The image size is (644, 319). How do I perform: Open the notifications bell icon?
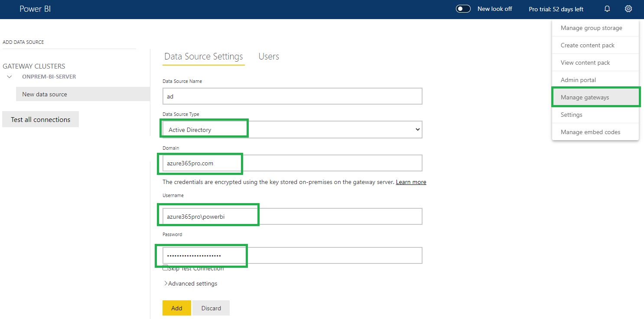click(607, 9)
